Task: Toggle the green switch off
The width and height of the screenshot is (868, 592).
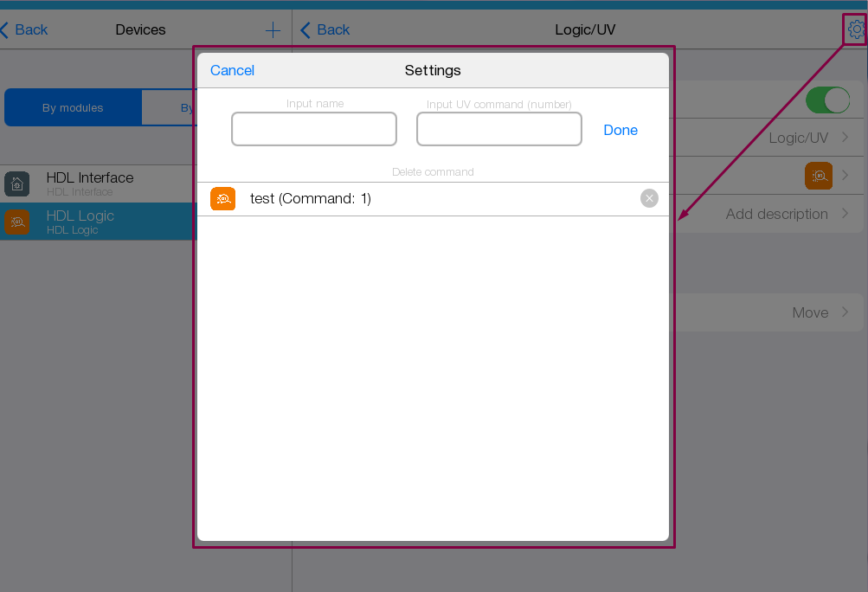Action: click(x=827, y=100)
